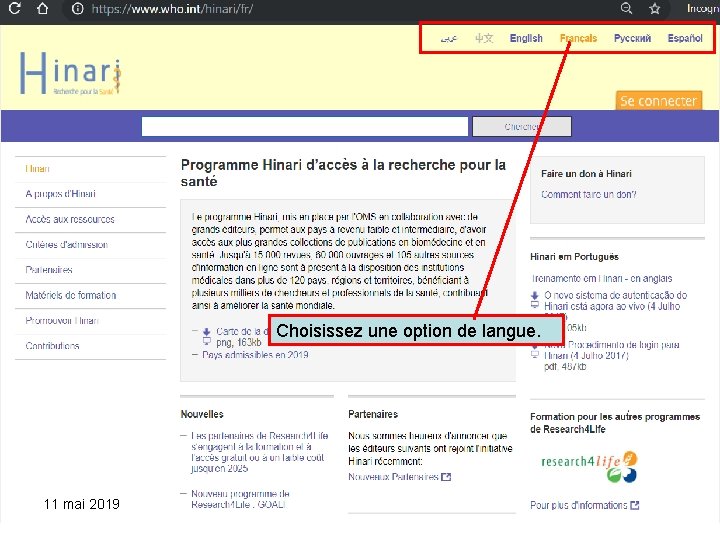The image size is (720, 540).
Task: Open O novo sistema de autenticação link
Action: pyautogui.click(x=615, y=301)
